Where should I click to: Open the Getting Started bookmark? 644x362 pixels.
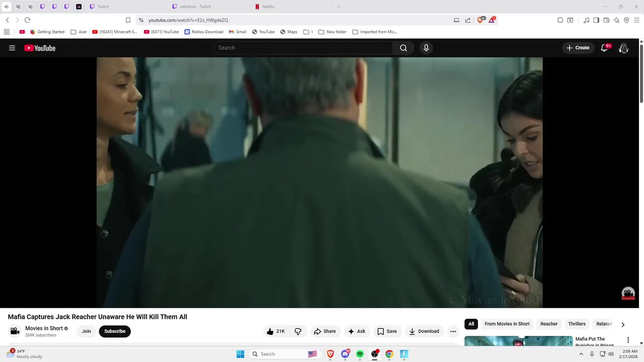point(47,32)
